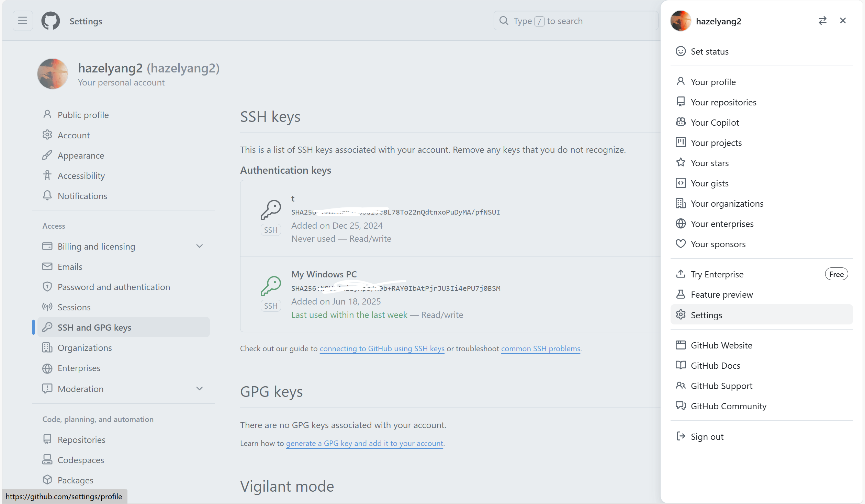Click the bell icon beside Notifications

pos(47,196)
